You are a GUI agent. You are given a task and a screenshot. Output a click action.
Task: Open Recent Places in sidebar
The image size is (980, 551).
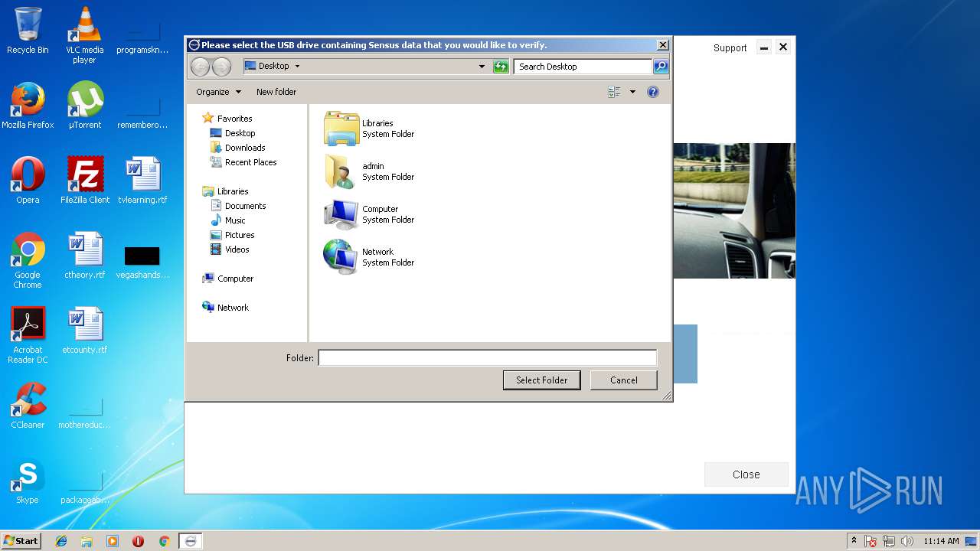[243, 162]
